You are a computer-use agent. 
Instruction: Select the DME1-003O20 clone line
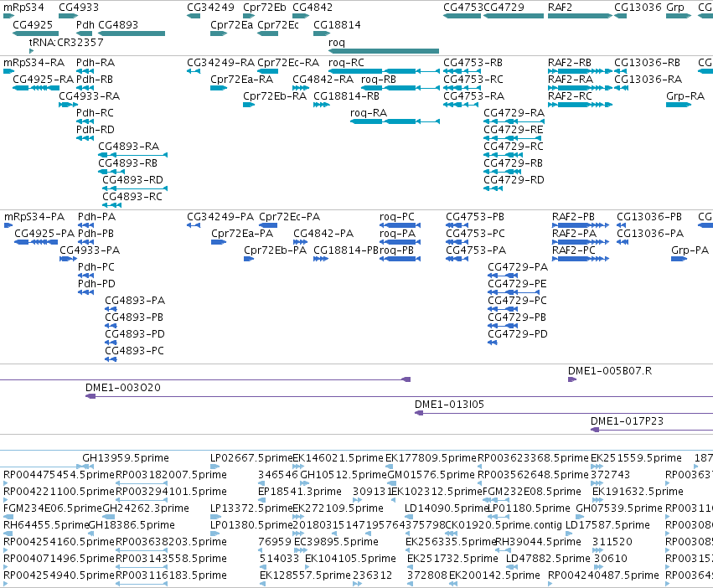click(400, 396)
